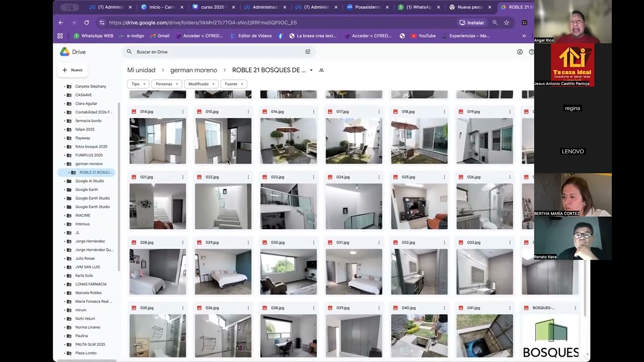
Task: Open more options for 036.jpg
Action: tap(248, 308)
